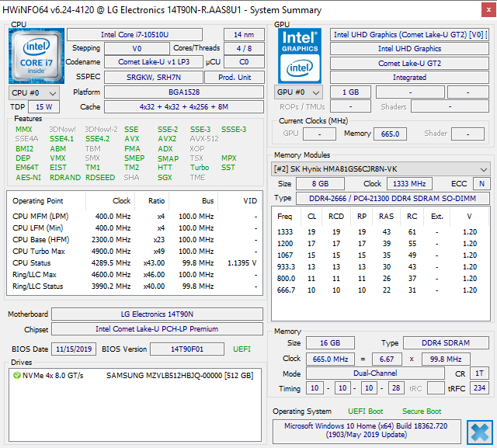This screenshot has width=497, height=448.
Task: Click the Secure Boot label
Action: pos(422,411)
